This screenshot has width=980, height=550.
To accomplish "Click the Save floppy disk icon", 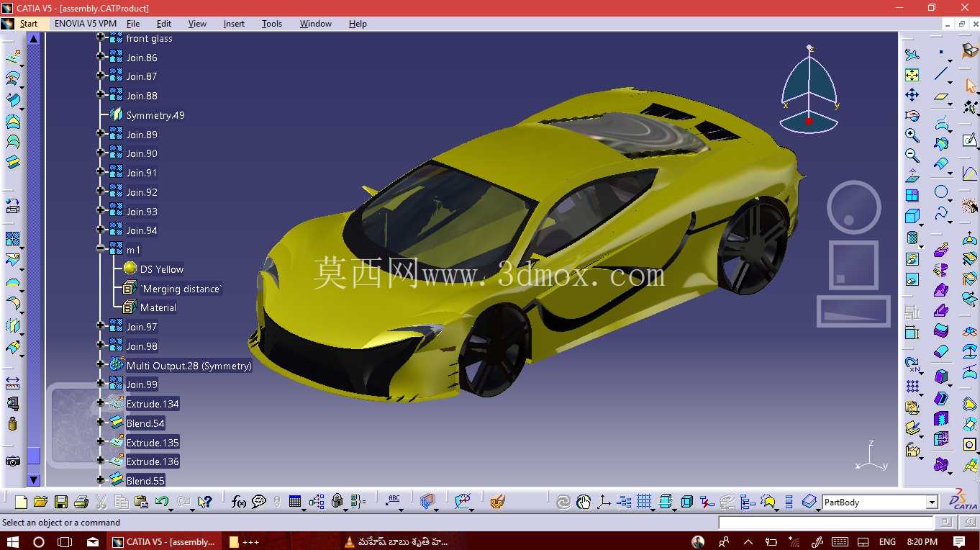I will coord(61,502).
